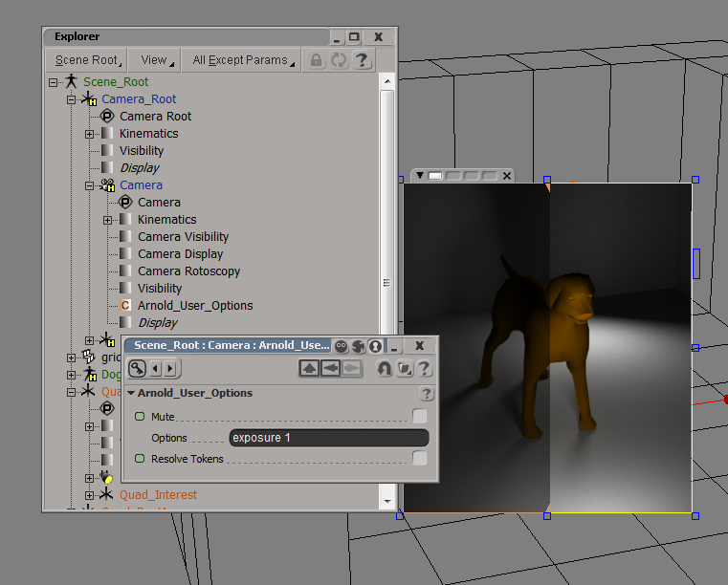Select the Quad_Interest tree node
The width and height of the screenshot is (728, 585).
coord(158,495)
